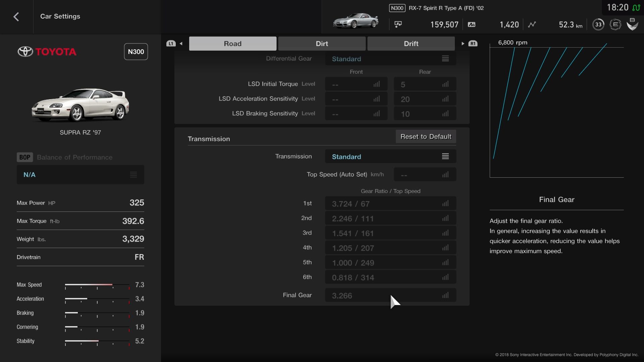Image resolution: width=644 pixels, height=362 pixels.
Task: Click the bars icon in rear LSD Braking Sensitivity
Action: tap(445, 114)
